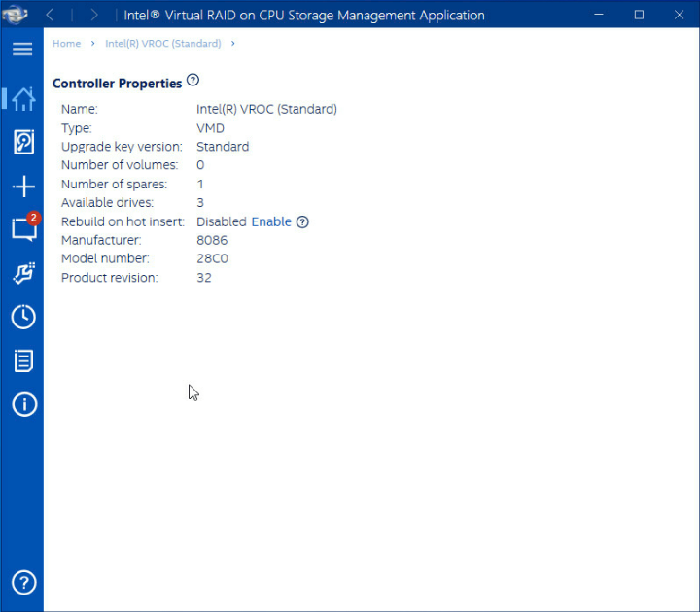Viewport: 700px width, 612px height.
Task: Open the wrench settings icon
Action: click(23, 273)
